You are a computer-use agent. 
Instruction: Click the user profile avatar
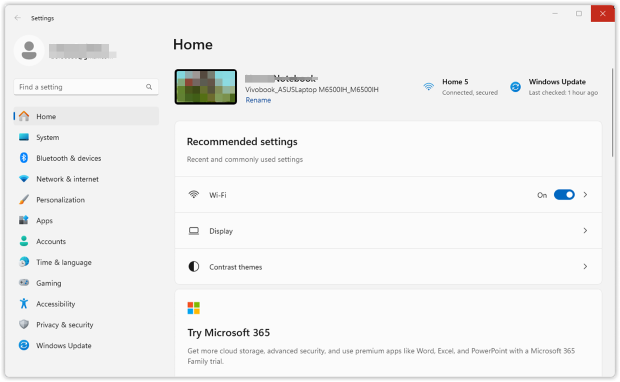tap(29, 51)
